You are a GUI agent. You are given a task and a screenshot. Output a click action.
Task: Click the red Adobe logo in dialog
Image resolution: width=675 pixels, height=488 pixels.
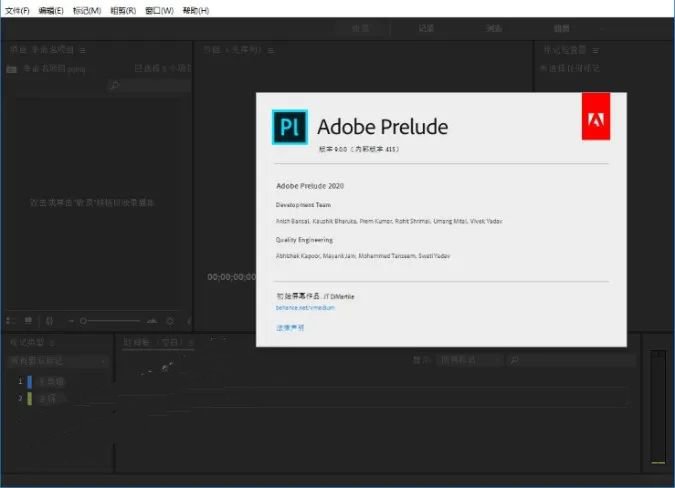tap(596, 116)
